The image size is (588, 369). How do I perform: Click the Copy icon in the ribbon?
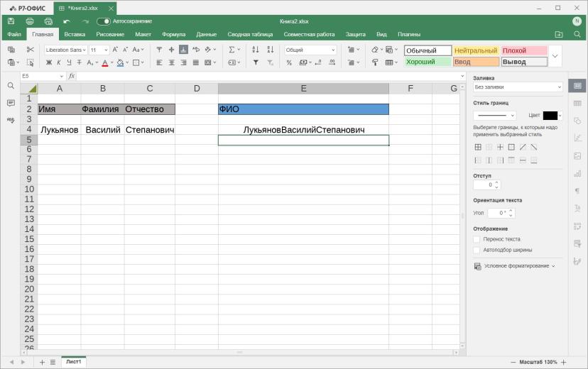[11, 50]
